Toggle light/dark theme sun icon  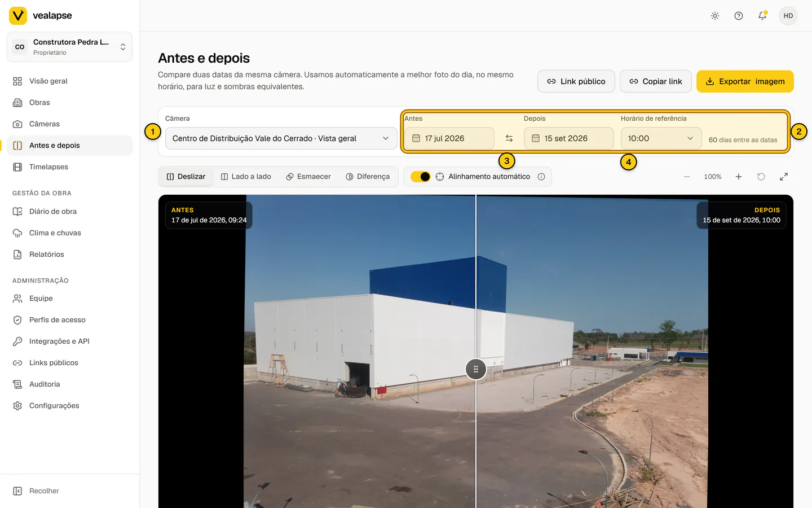[x=715, y=16]
